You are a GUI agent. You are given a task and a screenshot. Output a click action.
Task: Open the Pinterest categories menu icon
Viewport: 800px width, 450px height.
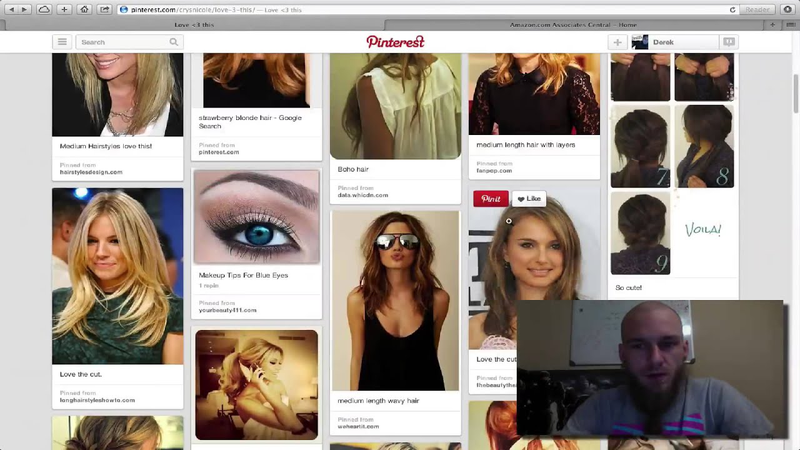pos(62,42)
